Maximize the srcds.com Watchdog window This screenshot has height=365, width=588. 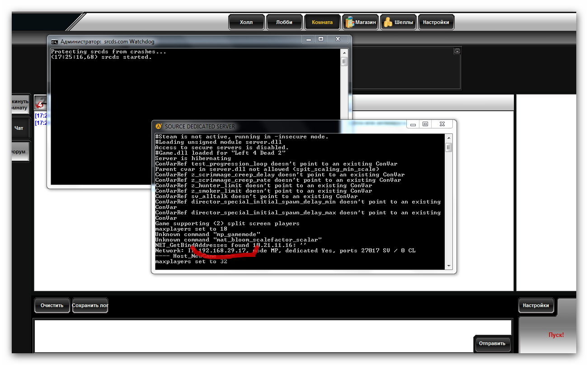point(321,39)
